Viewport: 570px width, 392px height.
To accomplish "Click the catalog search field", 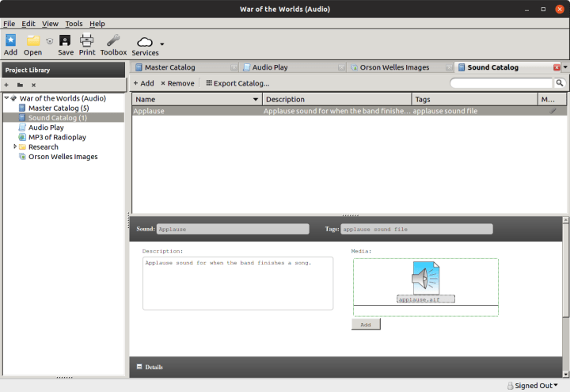I will (501, 83).
